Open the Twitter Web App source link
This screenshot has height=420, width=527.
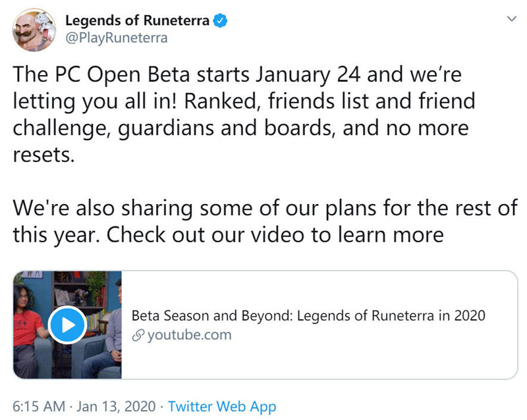[x=222, y=406]
